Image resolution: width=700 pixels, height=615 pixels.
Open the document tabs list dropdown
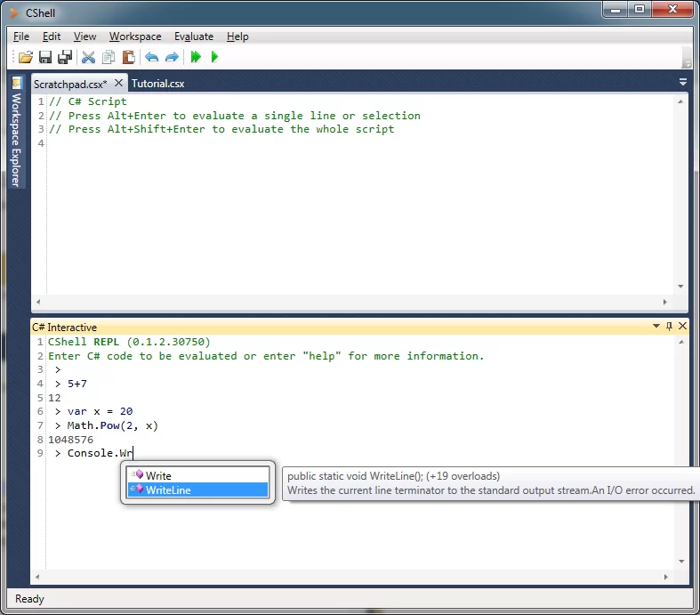pos(682,82)
